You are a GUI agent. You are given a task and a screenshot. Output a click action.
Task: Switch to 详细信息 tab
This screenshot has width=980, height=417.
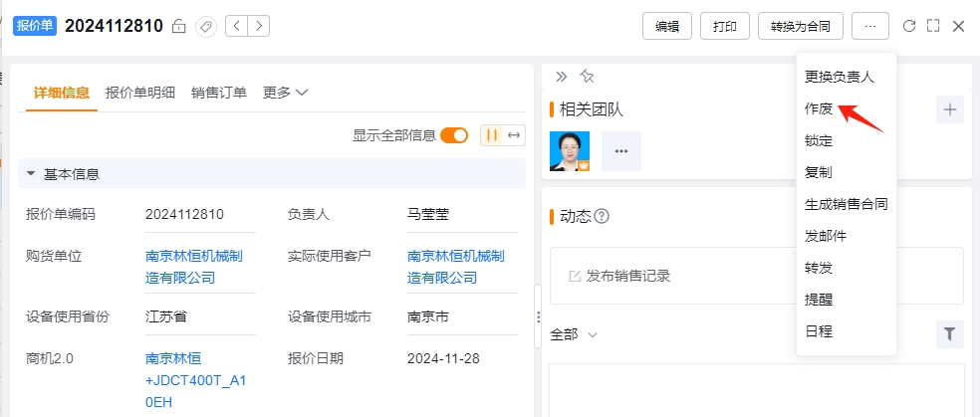point(62,93)
